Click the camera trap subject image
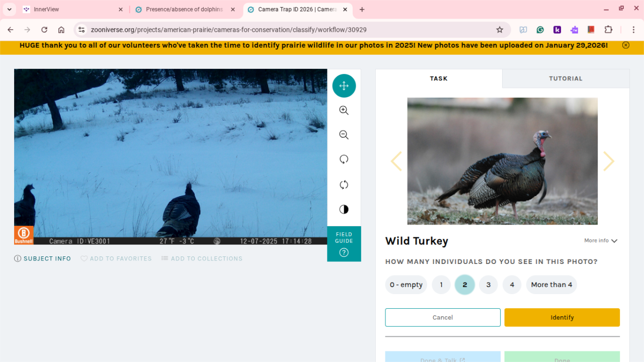Image resolution: width=644 pixels, height=362 pixels. [171, 157]
